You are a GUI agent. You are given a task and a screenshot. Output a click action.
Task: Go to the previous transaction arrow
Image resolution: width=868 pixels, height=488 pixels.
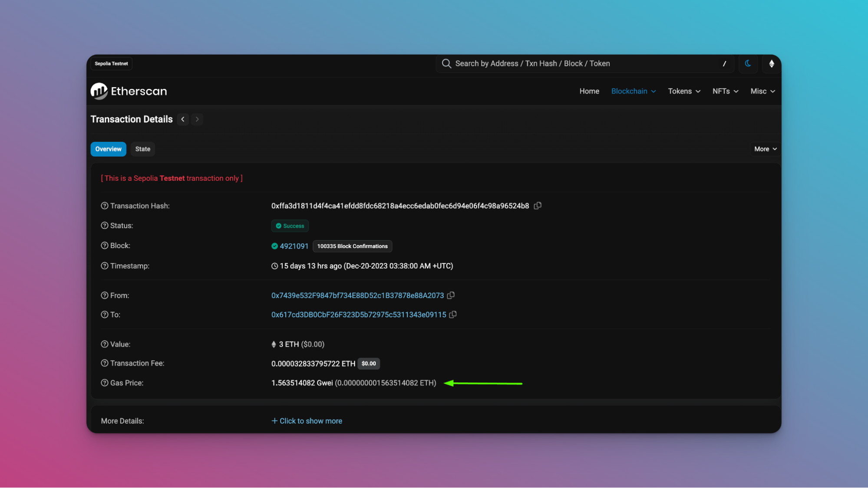click(x=183, y=119)
